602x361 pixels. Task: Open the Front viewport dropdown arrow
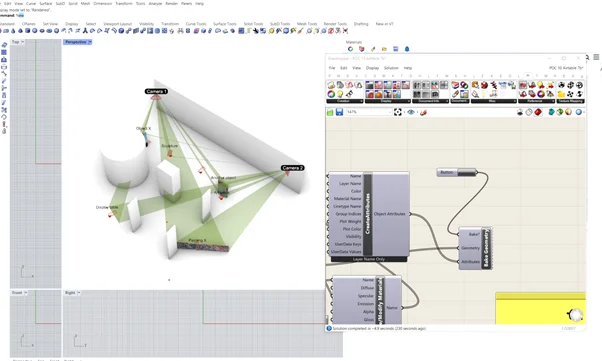click(x=26, y=293)
